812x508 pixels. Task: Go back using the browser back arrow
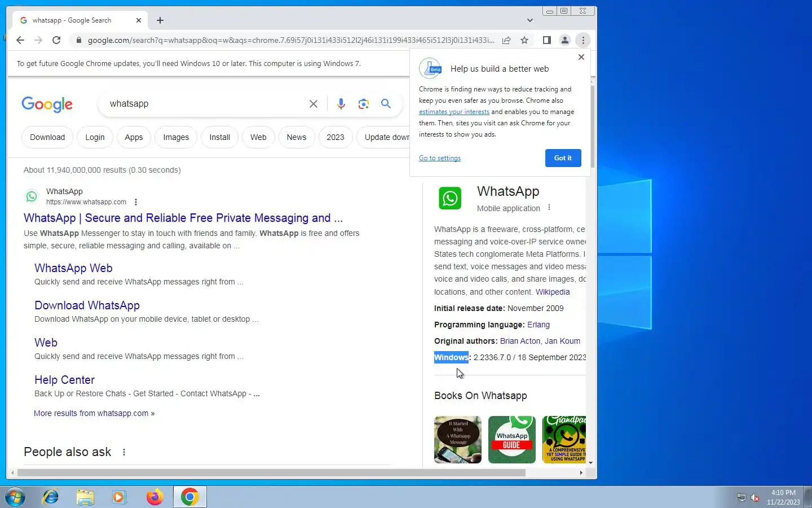tap(20, 40)
